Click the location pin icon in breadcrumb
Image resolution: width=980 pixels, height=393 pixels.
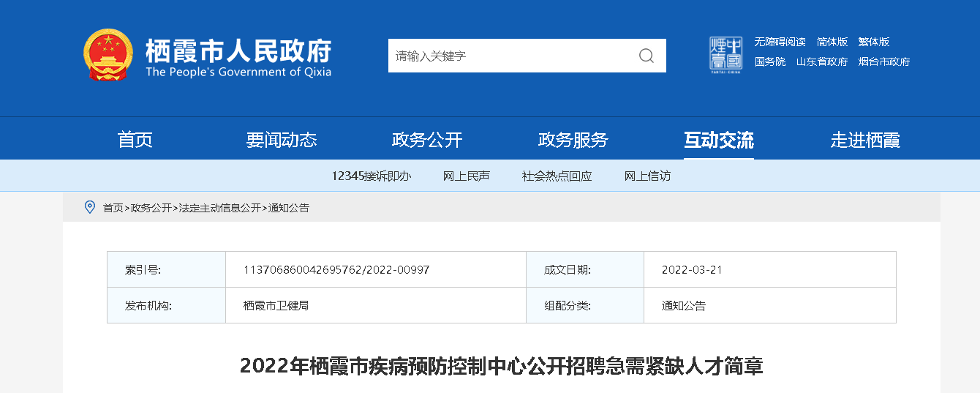(90, 207)
